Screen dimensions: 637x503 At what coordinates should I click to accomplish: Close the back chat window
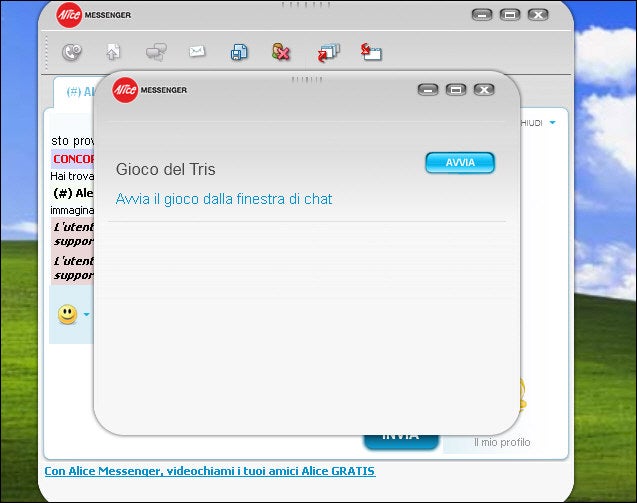538,15
